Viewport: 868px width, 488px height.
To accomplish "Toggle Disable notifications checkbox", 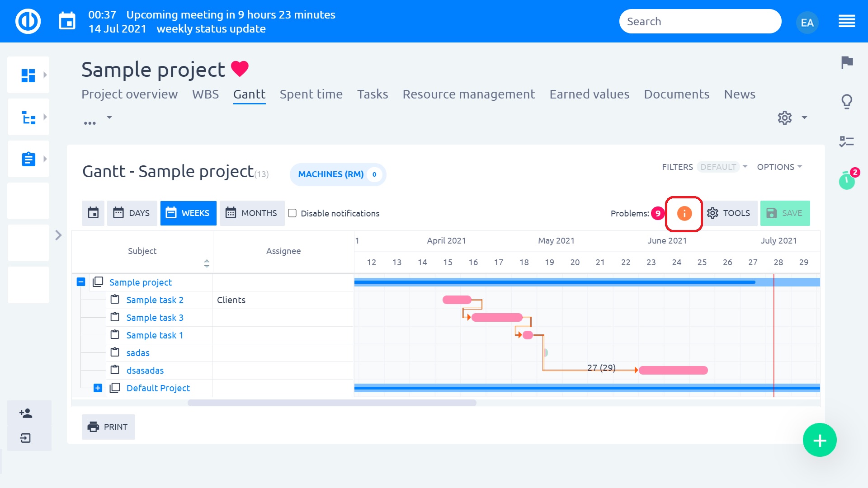I will [292, 213].
